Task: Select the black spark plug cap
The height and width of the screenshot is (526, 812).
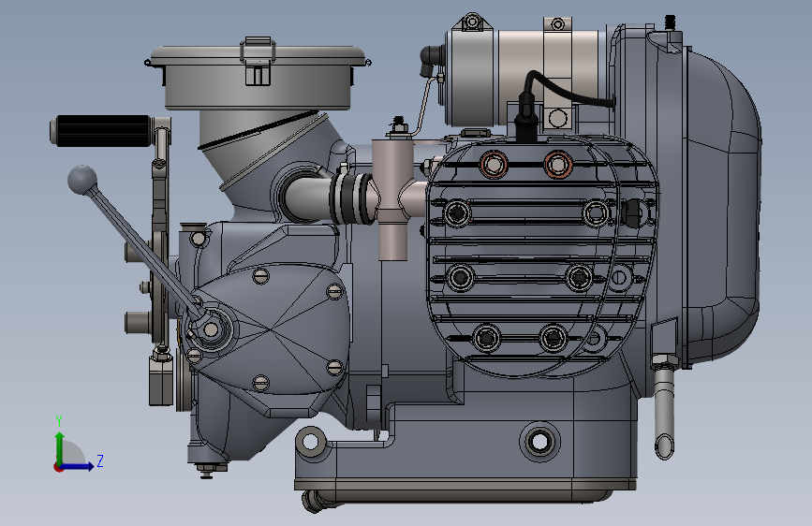Action: tap(525, 119)
